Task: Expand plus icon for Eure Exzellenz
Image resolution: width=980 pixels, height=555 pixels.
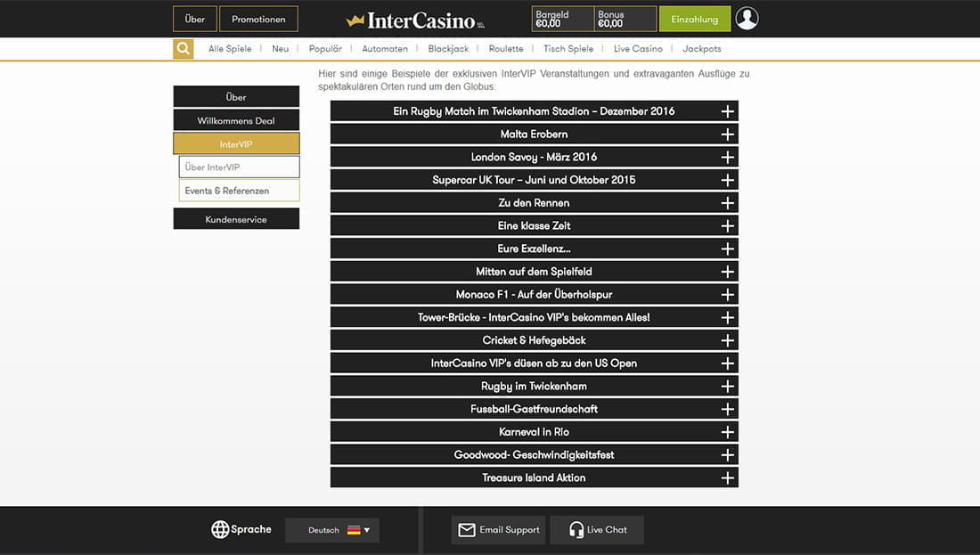Action: pos(727,249)
